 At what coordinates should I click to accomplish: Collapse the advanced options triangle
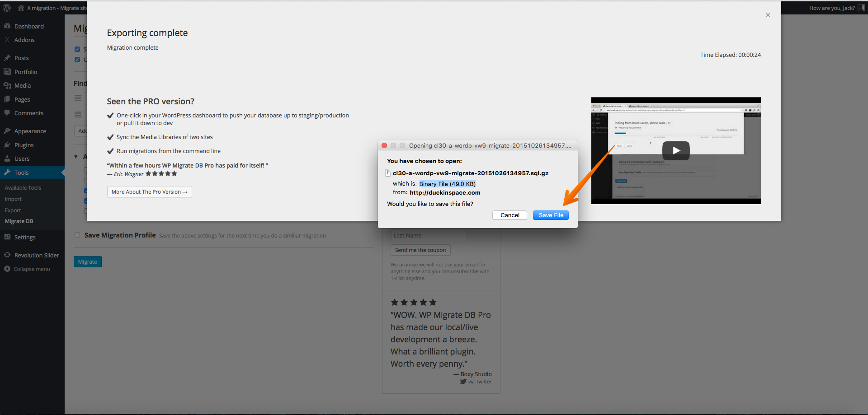(76, 157)
